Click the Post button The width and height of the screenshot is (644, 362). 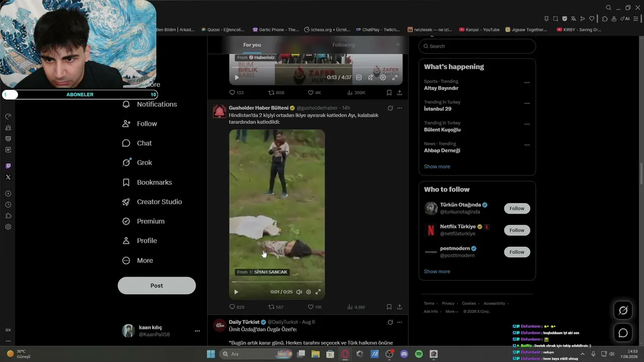pyautogui.click(x=156, y=286)
